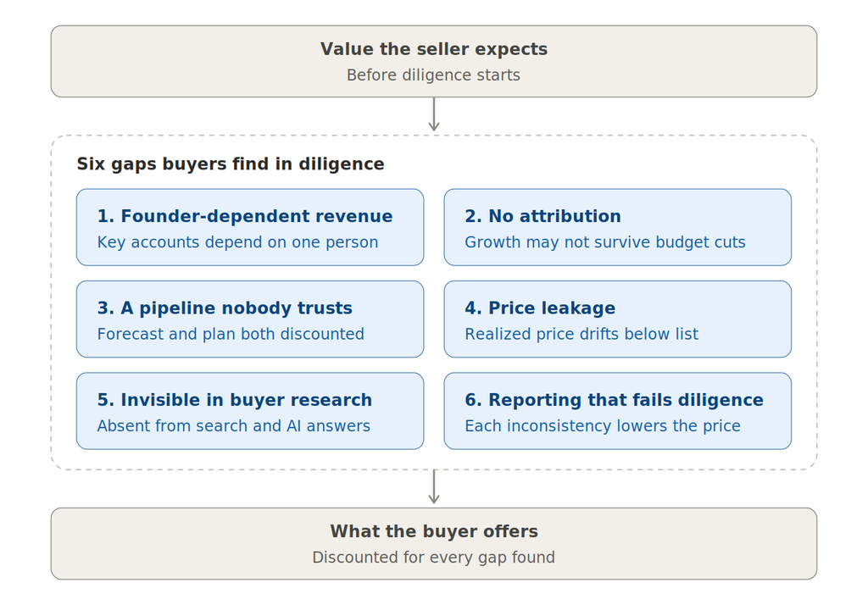
Task: Select the '5. Invisible in buyer research' heading
Action: tap(235, 400)
